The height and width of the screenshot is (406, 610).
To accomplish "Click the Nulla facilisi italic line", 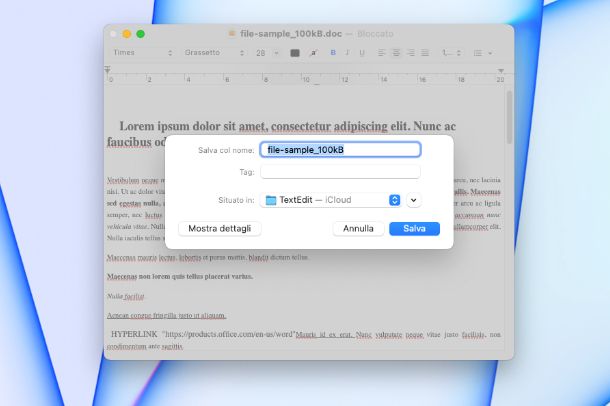I will (x=126, y=296).
